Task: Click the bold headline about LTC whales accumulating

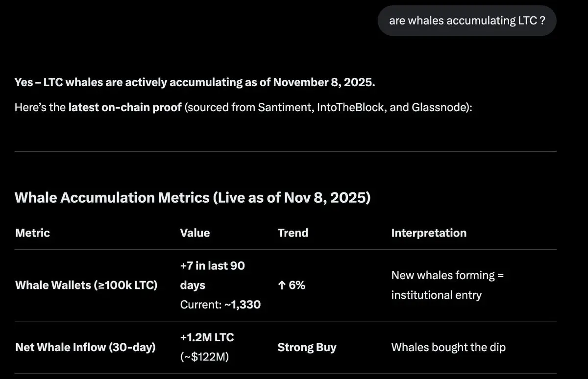Action: click(x=195, y=82)
